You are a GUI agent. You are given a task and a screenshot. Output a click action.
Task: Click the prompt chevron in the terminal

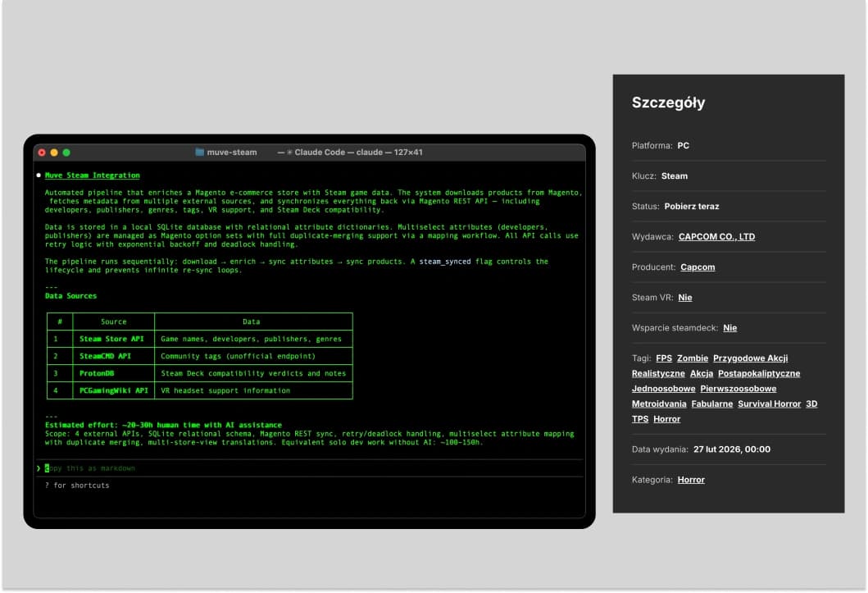[x=39, y=468]
